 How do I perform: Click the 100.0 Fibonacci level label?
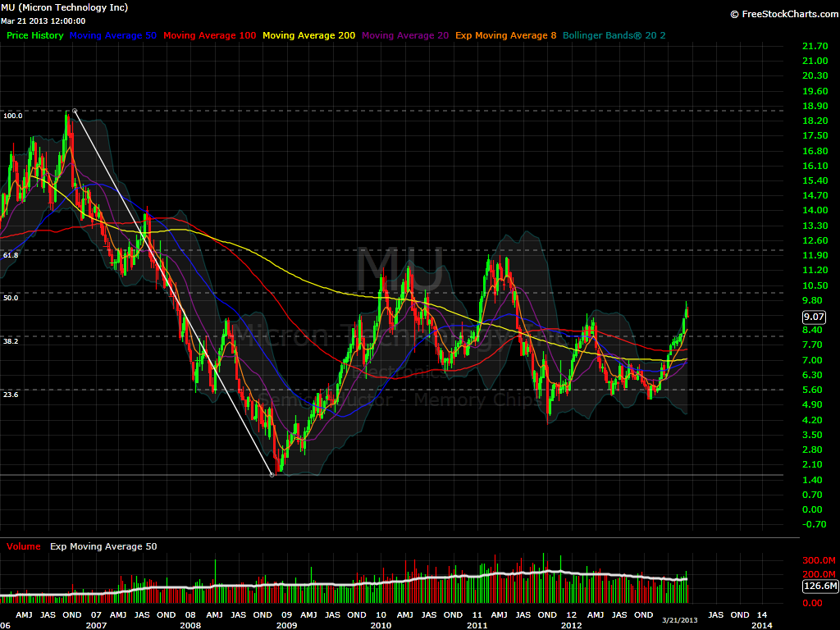[13, 116]
